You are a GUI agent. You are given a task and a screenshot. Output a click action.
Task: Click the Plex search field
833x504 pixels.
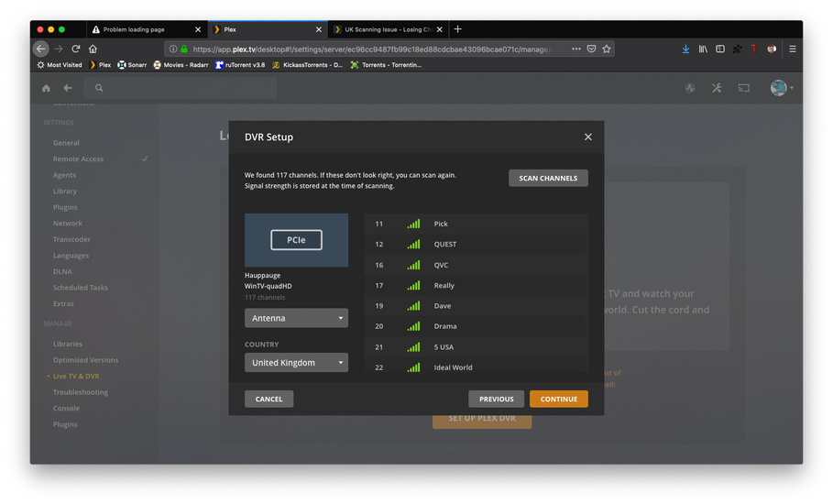click(181, 88)
